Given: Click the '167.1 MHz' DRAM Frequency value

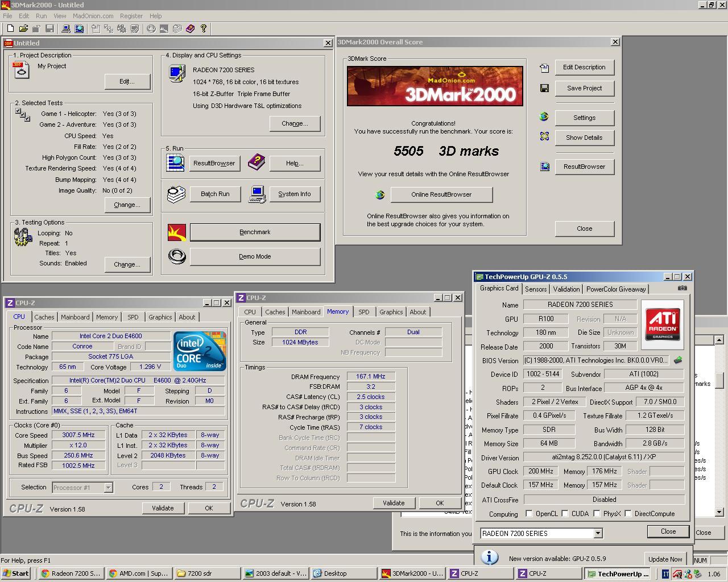Looking at the screenshot, I should (x=370, y=376).
